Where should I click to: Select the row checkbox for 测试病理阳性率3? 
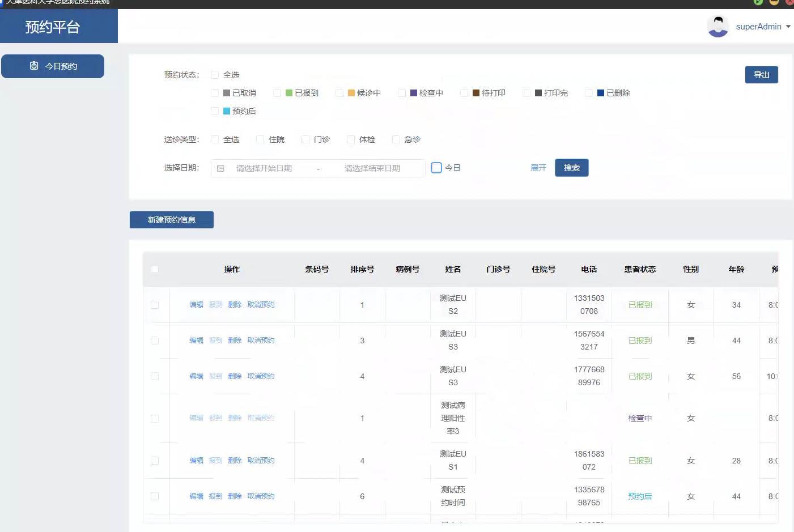click(x=155, y=418)
